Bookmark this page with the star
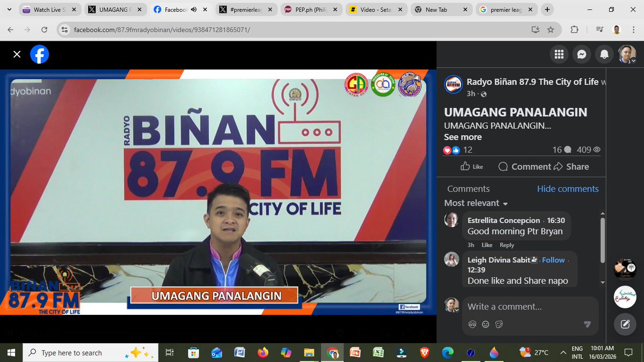Viewport: 644px width, 362px height. point(551,29)
